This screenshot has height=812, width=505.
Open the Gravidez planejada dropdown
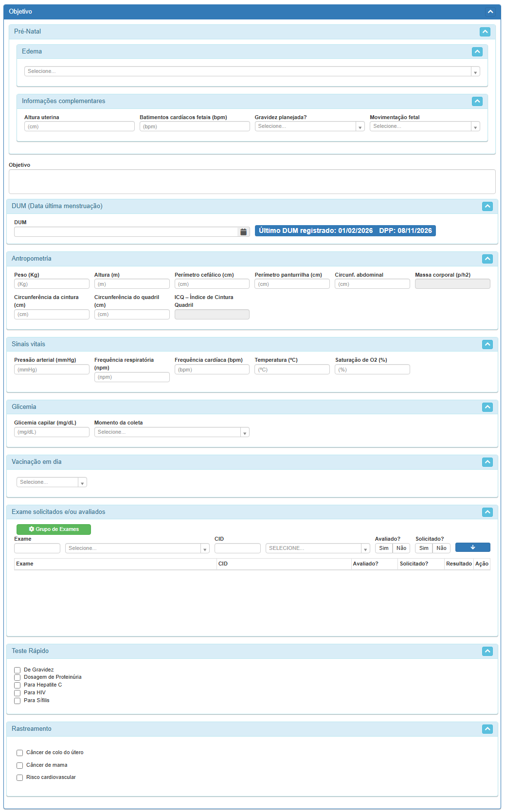tap(309, 126)
